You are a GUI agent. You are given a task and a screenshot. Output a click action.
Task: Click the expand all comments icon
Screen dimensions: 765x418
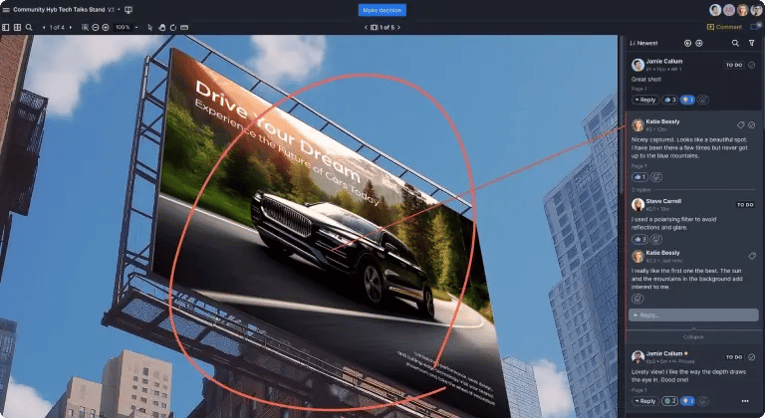tap(699, 43)
